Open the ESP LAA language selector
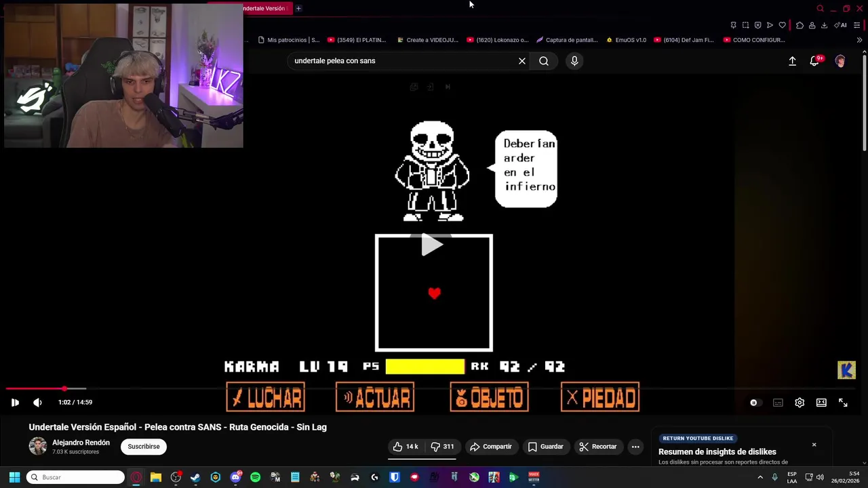The height and width of the screenshot is (488, 868). pos(792,477)
